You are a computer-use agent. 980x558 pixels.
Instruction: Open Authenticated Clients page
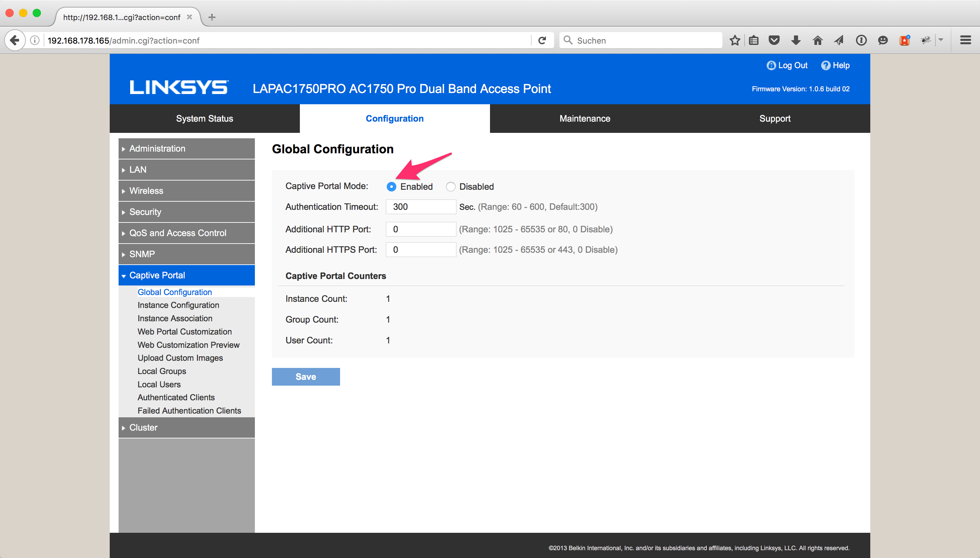pos(176,398)
